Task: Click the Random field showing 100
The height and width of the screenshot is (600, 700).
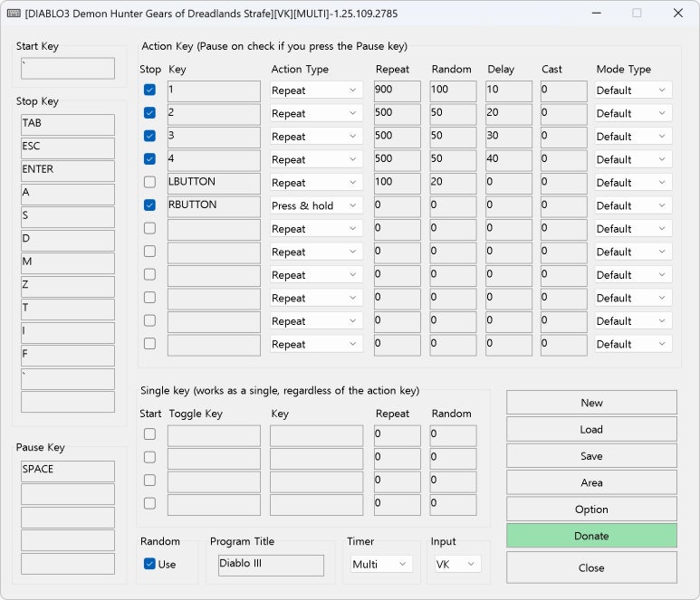Action: tap(453, 91)
